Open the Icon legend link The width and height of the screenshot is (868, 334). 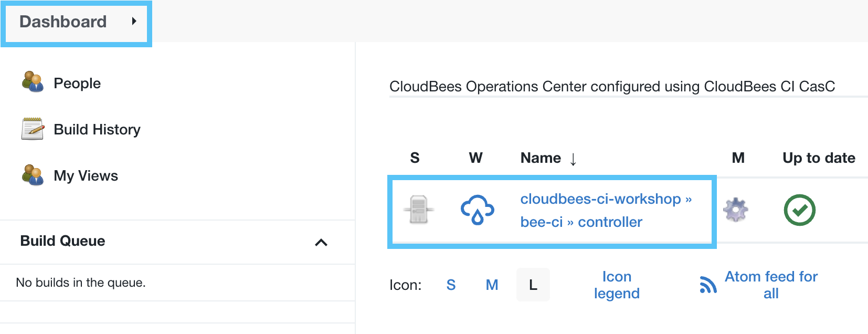pyautogui.click(x=617, y=285)
